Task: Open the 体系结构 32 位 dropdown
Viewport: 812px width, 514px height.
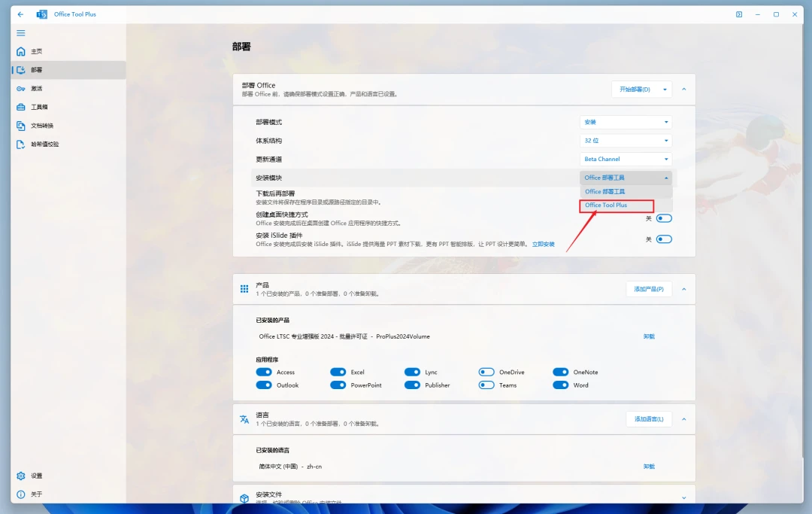Action: (x=626, y=141)
